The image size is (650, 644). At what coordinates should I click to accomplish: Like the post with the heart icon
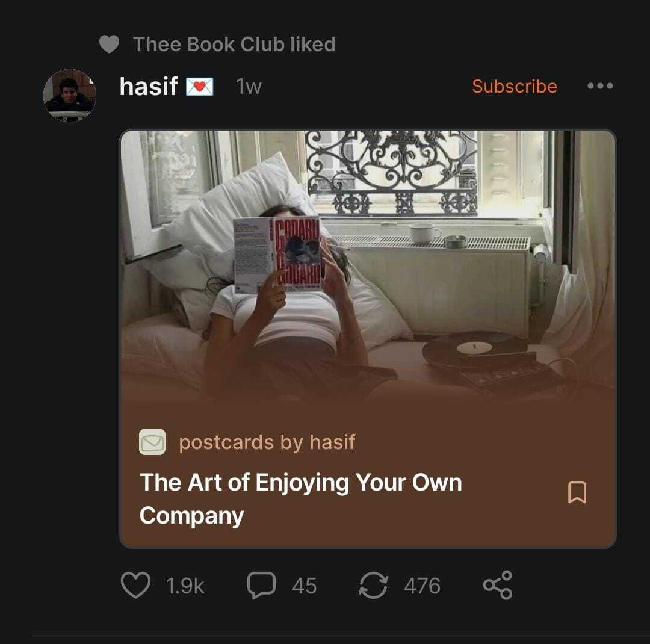pyautogui.click(x=135, y=585)
